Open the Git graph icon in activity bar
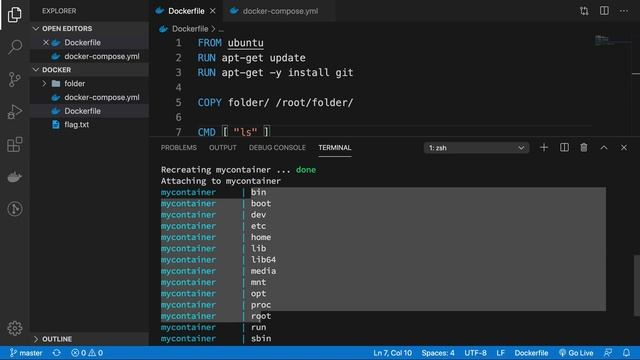640x360 pixels. click(15, 209)
